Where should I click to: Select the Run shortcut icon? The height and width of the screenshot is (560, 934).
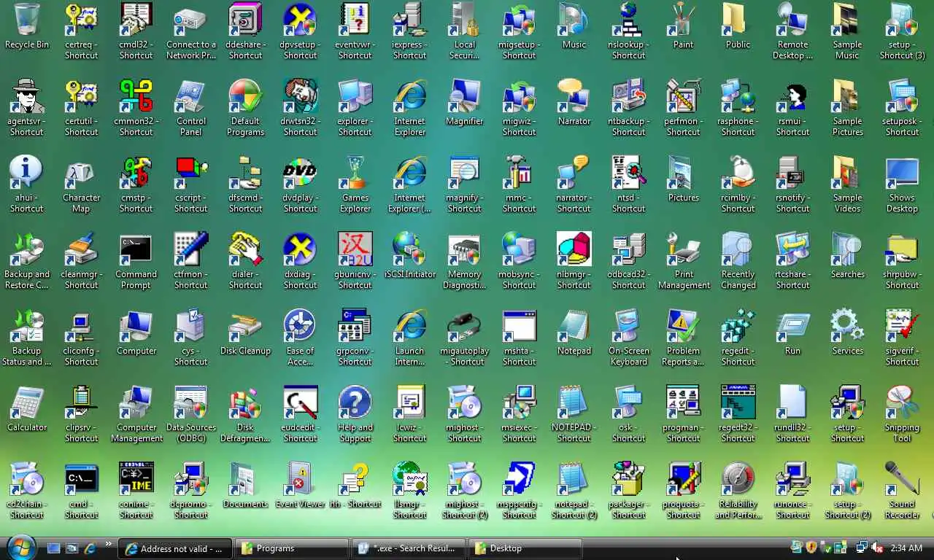click(x=793, y=326)
